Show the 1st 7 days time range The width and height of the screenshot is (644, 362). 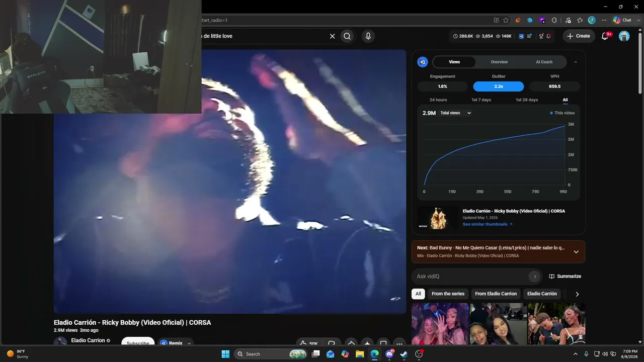(x=481, y=100)
